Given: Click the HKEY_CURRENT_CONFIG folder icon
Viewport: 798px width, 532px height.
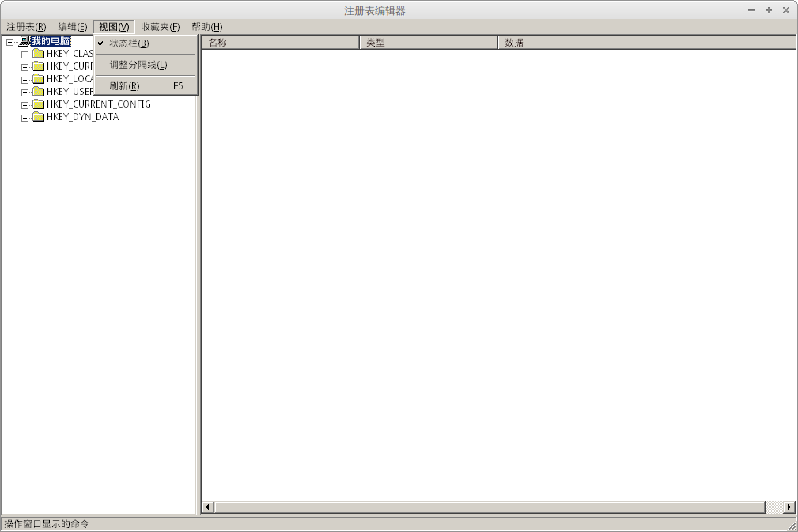Looking at the screenshot, I should 38,105.
